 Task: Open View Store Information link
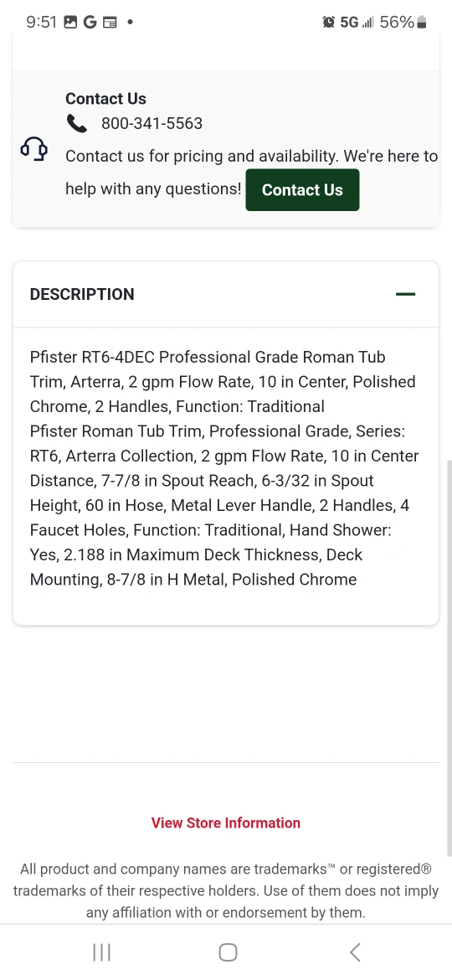[226, 823]
